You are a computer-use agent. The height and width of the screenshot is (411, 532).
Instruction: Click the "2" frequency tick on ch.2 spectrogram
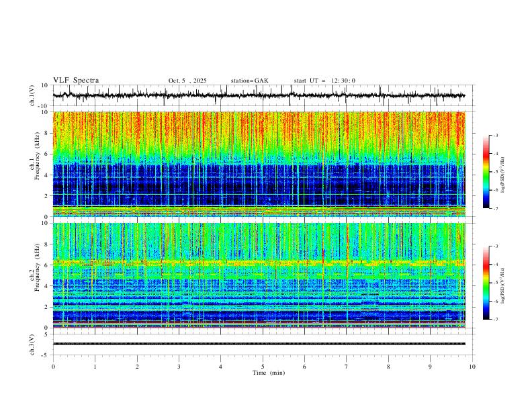[47, 307]
